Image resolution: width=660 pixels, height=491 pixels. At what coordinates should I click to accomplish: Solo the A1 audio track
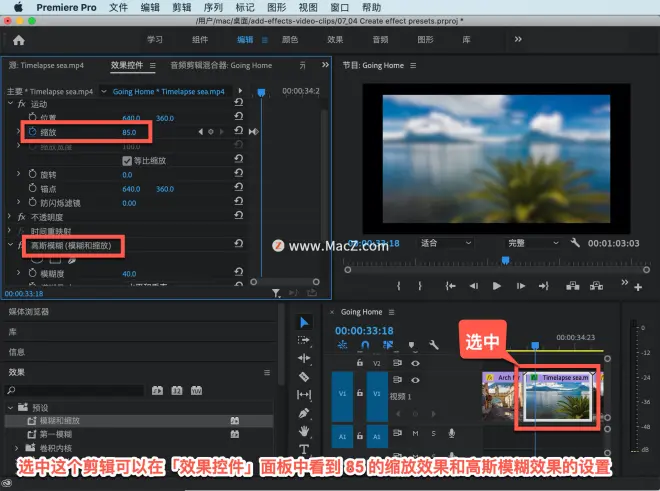click(x=433, y=433)
